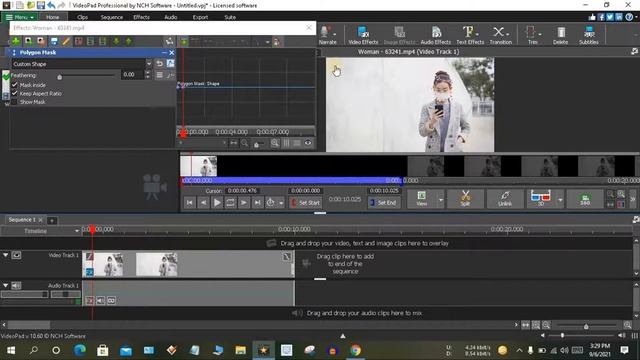Toggle the Keep Aspect Ratio checkbox
This screenshot has width=640, height=360.
[15, 93]
